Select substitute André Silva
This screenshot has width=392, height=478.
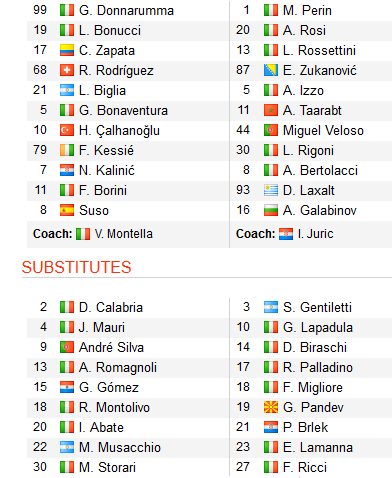[111, 347]
